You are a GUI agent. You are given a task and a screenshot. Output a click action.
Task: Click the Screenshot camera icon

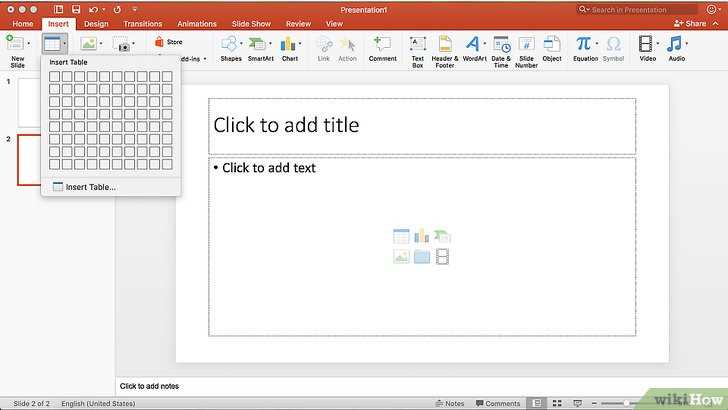click(x=121, y=45)
